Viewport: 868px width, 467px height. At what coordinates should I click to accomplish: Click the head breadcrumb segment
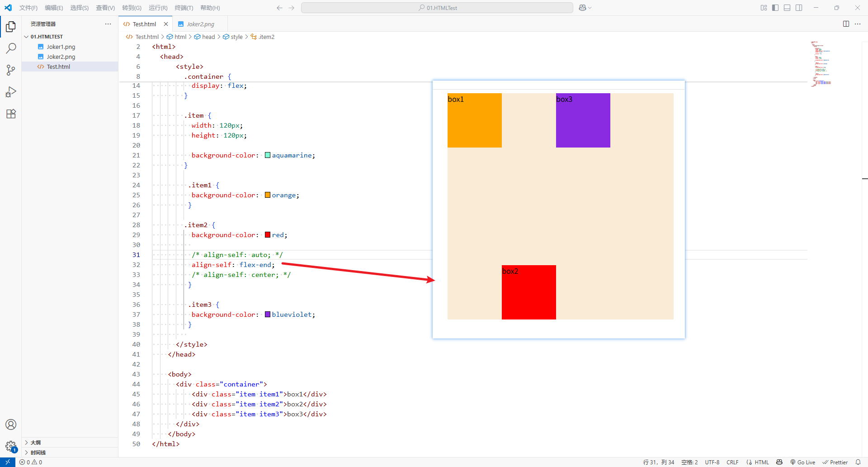tap(205, 37)
